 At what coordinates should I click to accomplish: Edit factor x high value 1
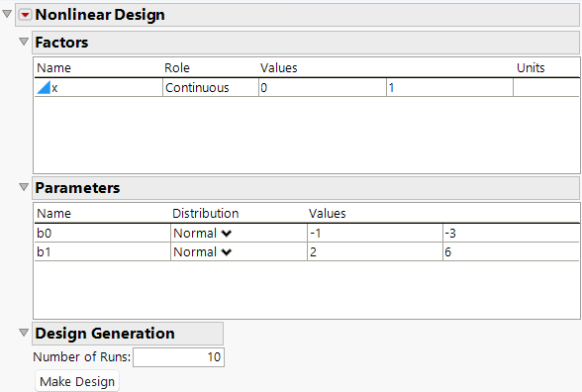click(x=449, y=87)
